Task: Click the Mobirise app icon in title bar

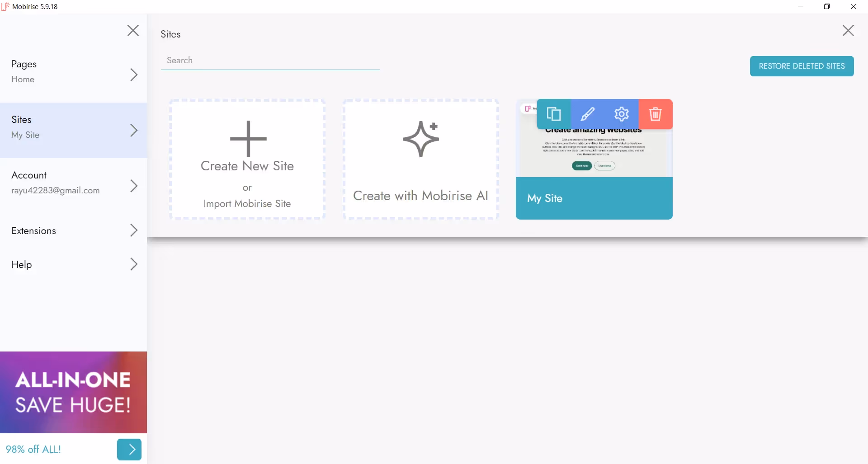Action: tap(5, 6)
